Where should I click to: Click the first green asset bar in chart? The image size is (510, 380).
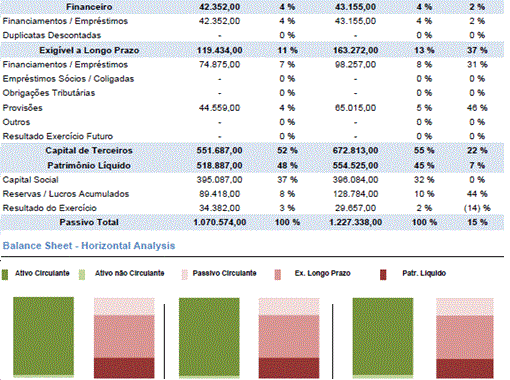44,336
